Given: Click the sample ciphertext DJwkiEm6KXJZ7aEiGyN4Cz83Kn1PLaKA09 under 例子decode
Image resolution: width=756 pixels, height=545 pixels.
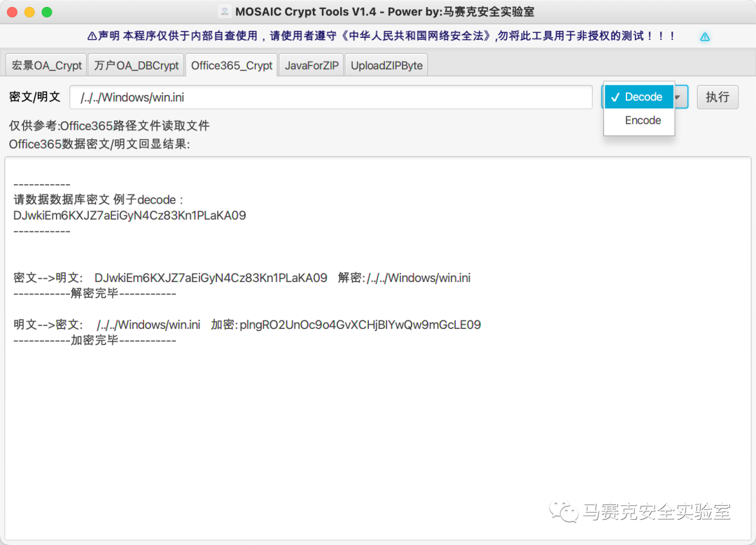Looking at the screenshot, I should (x=129, y=215).
